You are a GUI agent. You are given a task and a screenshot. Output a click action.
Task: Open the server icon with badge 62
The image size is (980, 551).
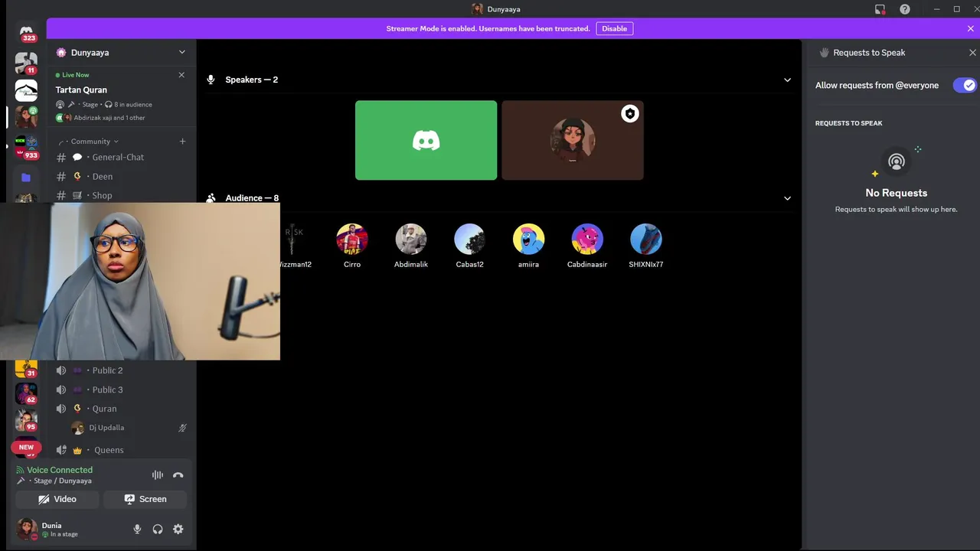point(26,393)
